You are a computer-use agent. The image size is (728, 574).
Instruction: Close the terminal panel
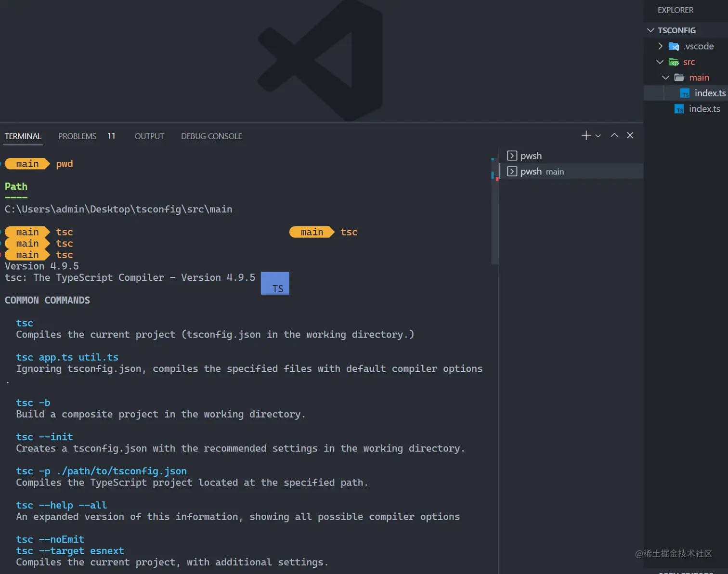coord(630,135)
